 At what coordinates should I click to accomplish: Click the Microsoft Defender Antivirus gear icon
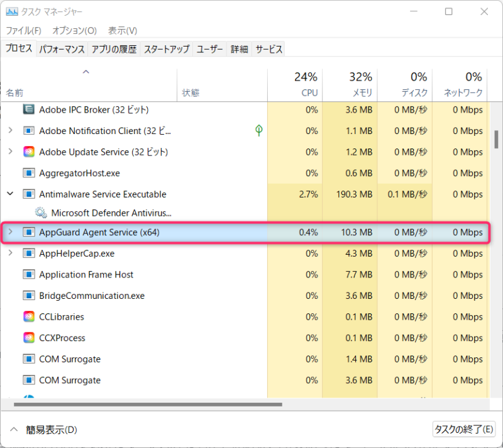41,213
